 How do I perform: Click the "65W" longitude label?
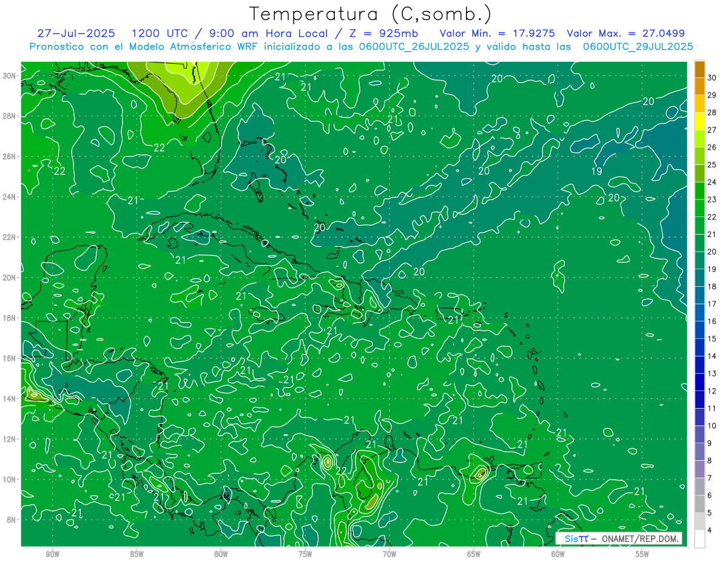click(x=474, y=554)
